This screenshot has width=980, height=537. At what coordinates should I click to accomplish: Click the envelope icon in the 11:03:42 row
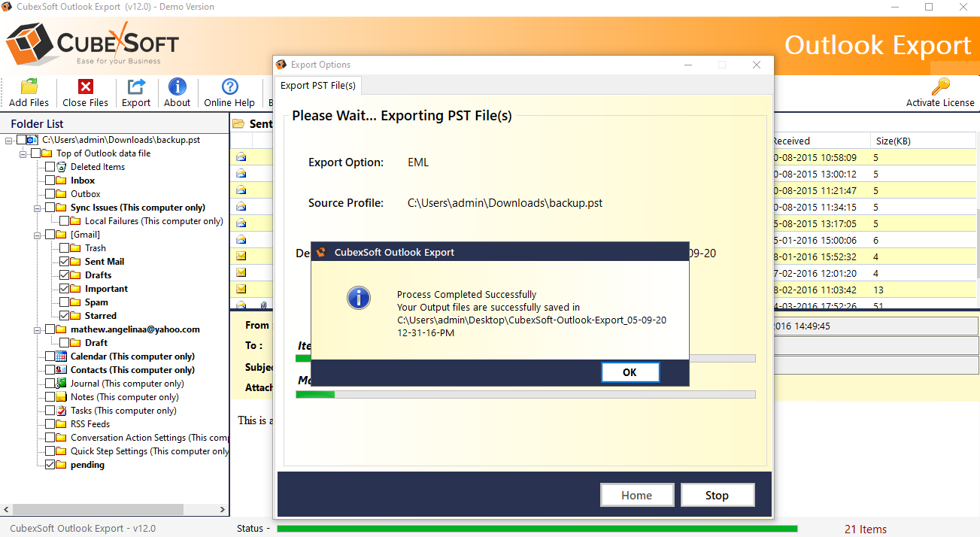click(241, 290)
